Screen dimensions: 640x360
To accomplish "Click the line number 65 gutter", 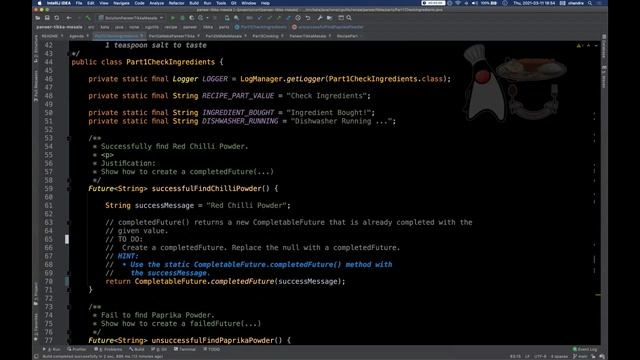I will [49, 239].
